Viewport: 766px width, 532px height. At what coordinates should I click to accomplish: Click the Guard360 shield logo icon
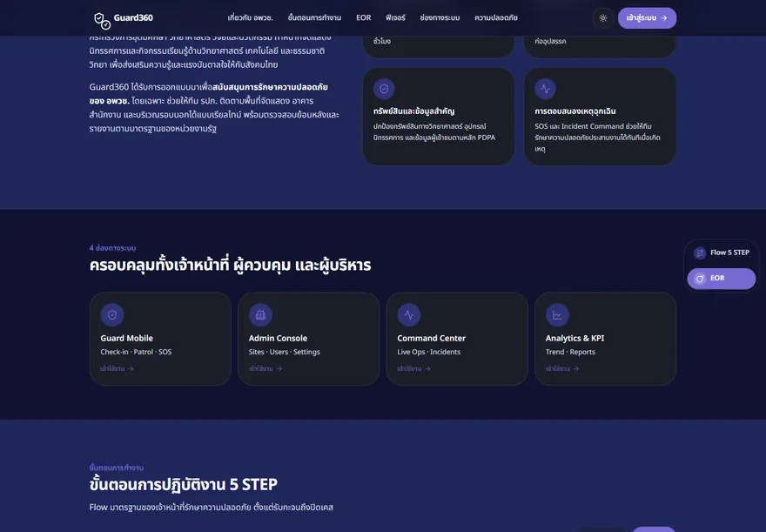(102, 21)
